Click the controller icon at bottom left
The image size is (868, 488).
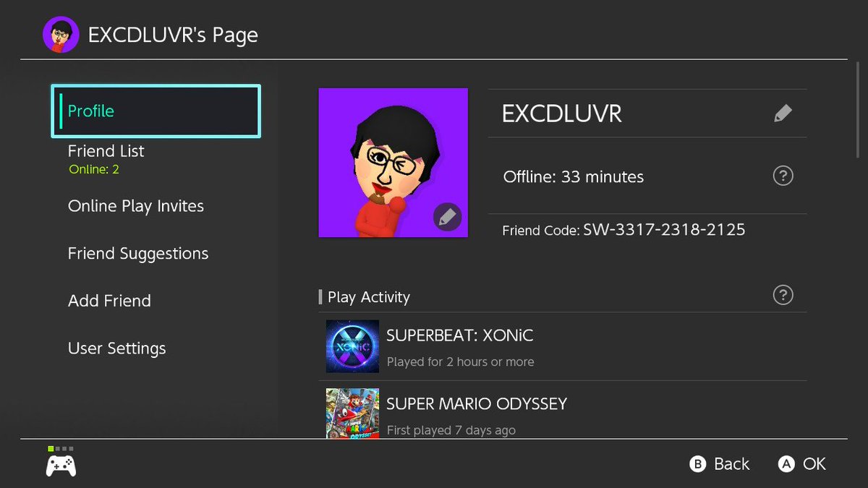(61, 466)
